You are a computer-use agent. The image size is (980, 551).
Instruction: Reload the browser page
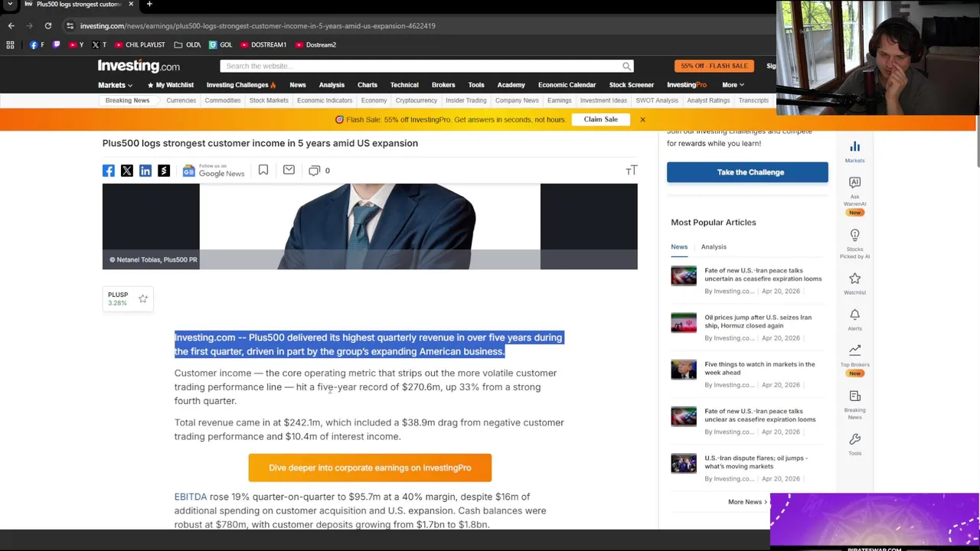47,25
